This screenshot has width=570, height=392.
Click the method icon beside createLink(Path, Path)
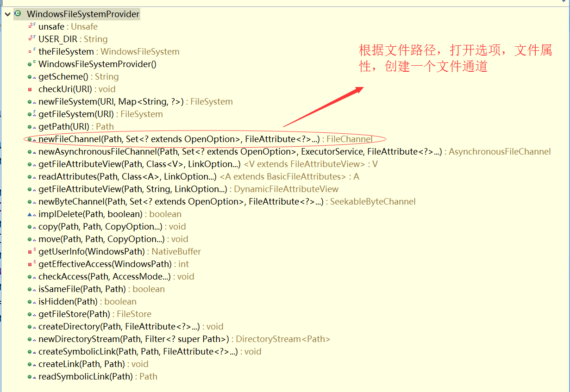point(31,364)
